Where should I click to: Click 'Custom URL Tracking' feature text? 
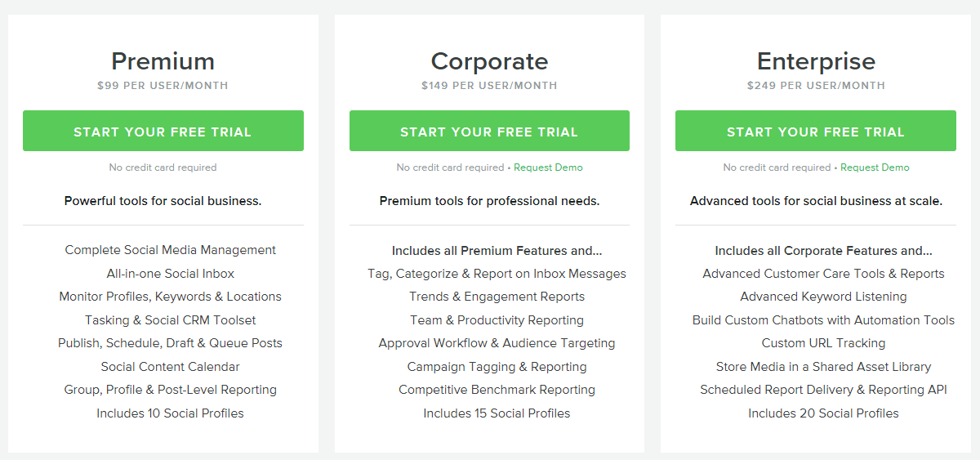tap(823, 343)
